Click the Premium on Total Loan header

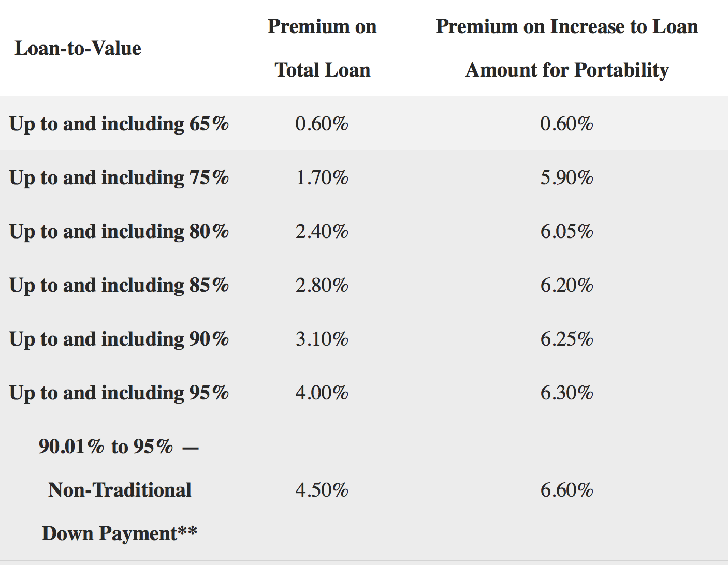click(322, 48)
